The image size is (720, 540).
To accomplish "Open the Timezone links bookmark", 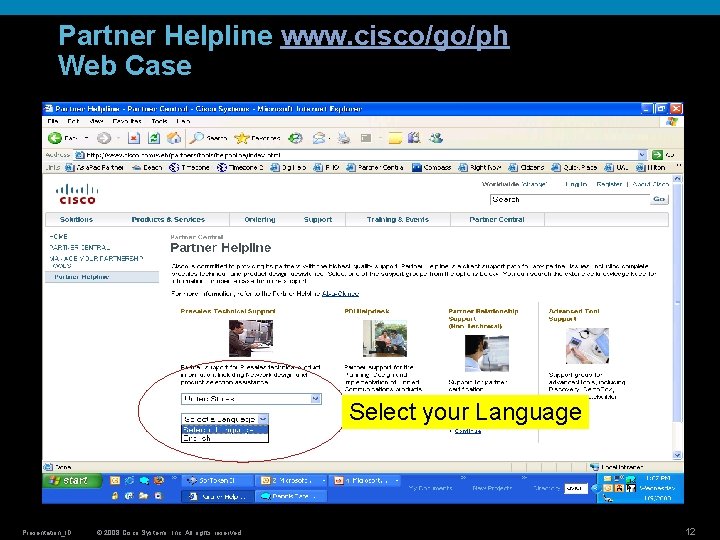I will tap(189, 168).
